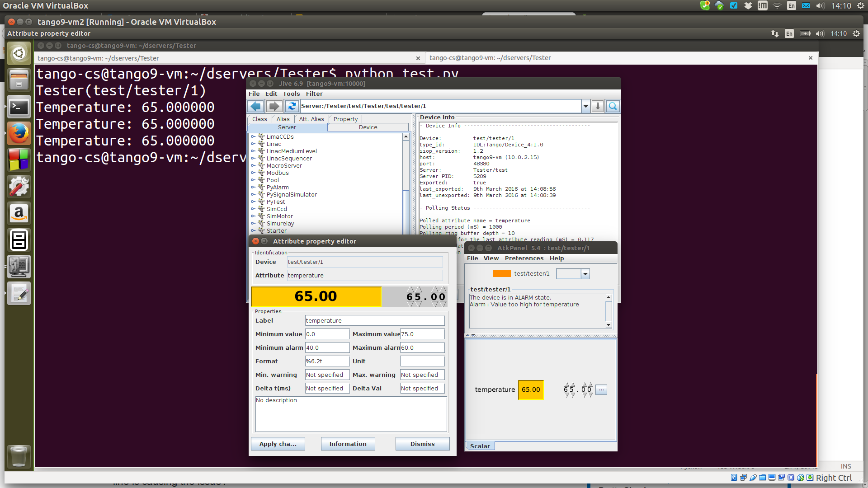This screenshot has height=488, width=868.
Task: Click the AtkPanel temperature ellipsis button
Action: (601, 389)
